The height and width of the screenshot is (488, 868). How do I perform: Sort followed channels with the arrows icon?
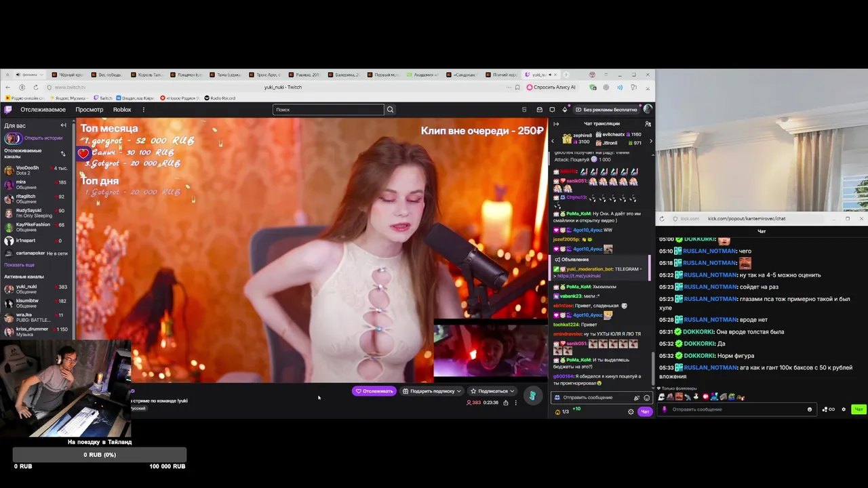tap(63, 154)
